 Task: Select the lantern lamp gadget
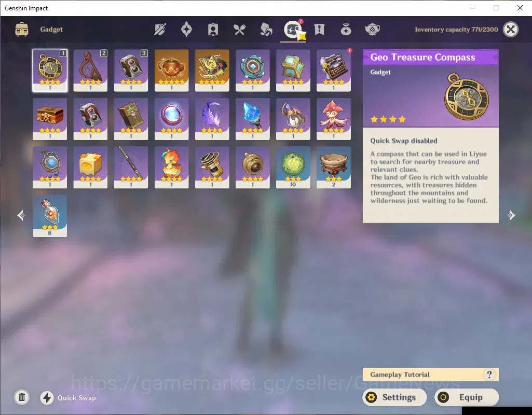tap(293, 119)
